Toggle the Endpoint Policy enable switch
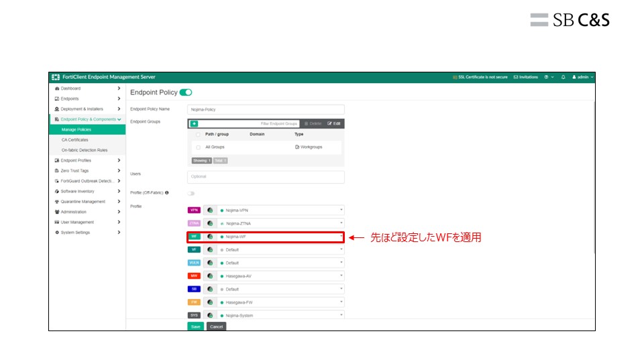The width and height of the screenshot is (644, 362). pyautogui.click(x=186, y=93)
